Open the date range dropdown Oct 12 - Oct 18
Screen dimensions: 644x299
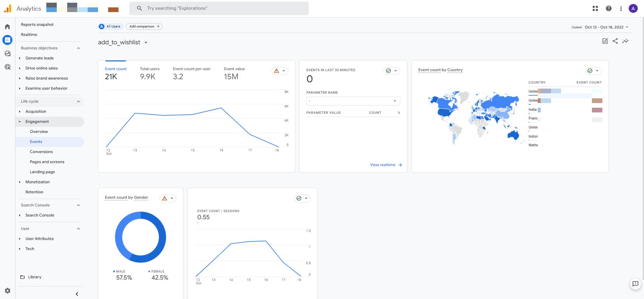click(606, 27)
